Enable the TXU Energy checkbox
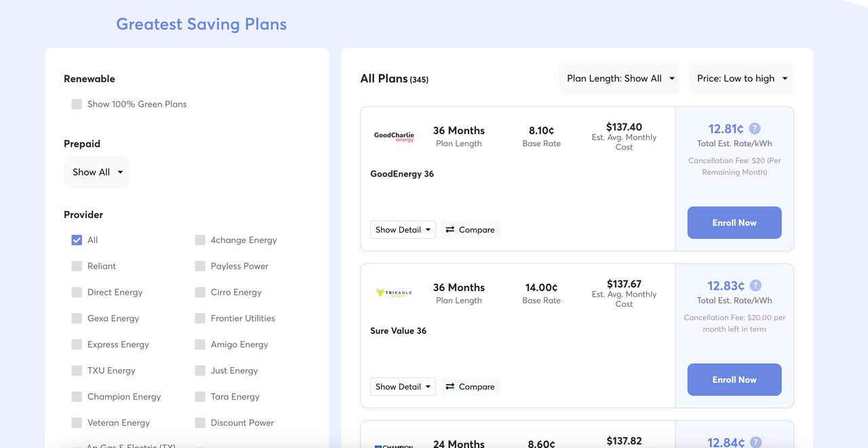Screen dimensions: 868x448 coord(77,371)
